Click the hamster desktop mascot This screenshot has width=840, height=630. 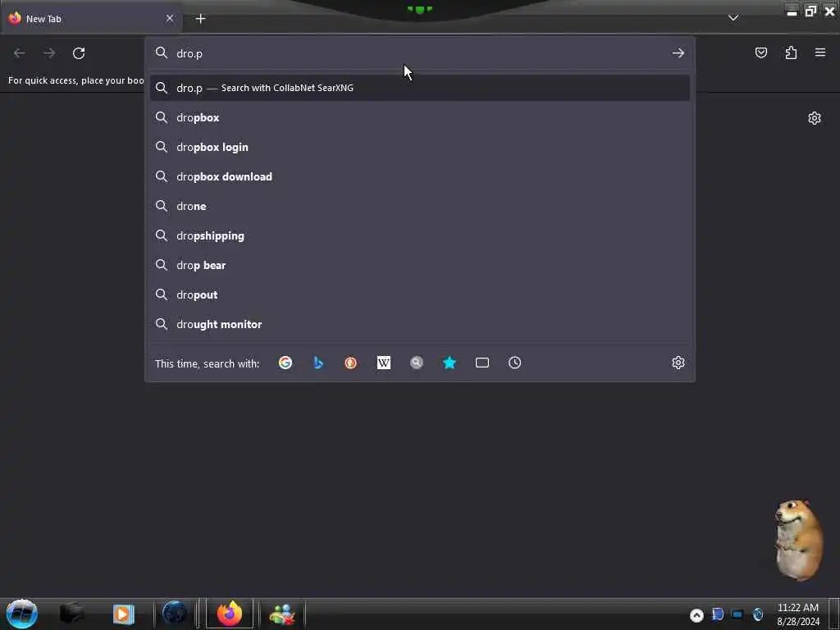coord(798,539)
